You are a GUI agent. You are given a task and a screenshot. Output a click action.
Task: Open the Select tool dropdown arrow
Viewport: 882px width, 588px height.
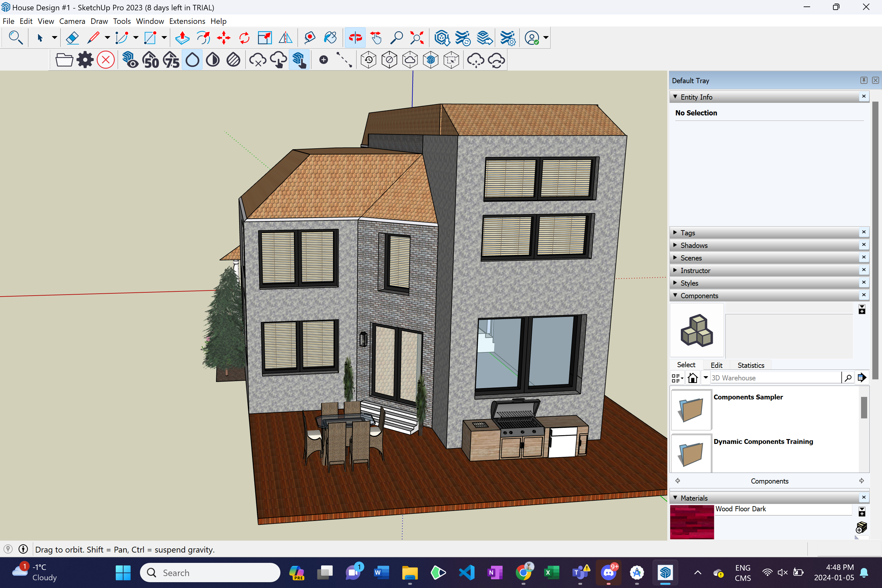tap(54, 38)
